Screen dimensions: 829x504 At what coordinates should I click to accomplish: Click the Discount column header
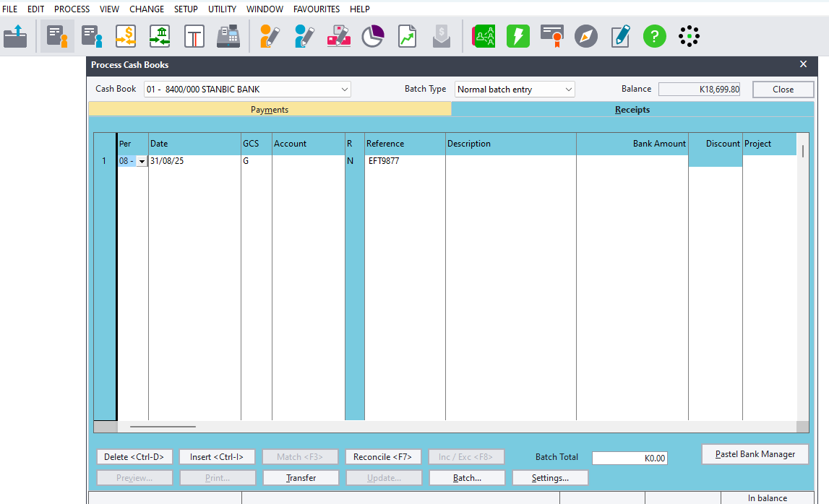716,144
